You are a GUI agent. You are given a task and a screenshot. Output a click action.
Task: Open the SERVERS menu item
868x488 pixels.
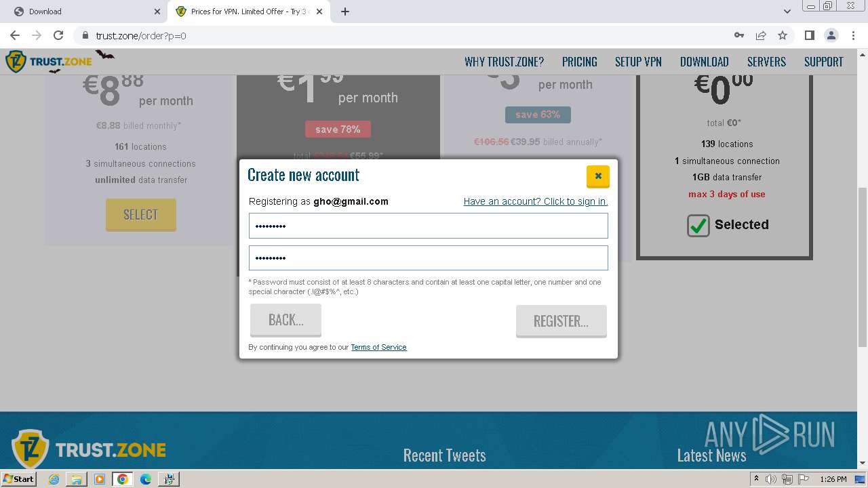click(766, 62)
